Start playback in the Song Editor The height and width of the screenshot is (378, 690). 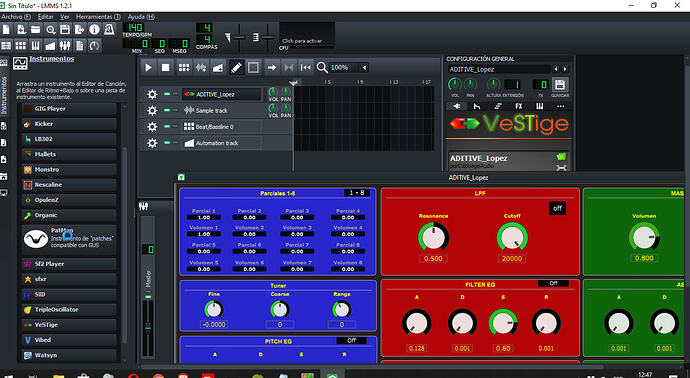coord(148,67)
